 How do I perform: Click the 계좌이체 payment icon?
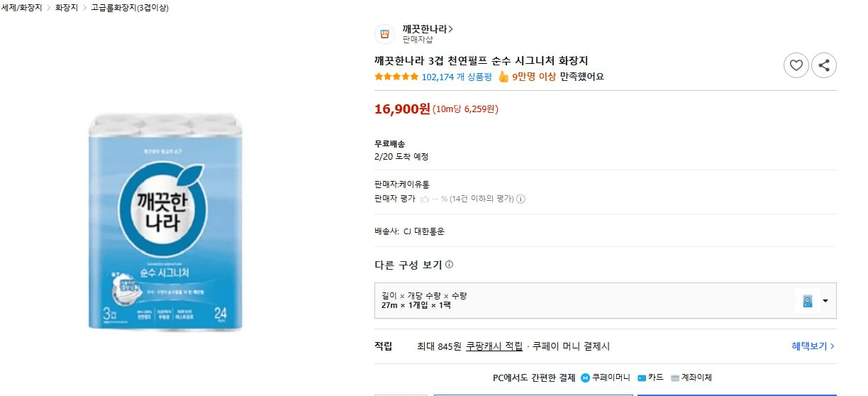tap(675, 378)
